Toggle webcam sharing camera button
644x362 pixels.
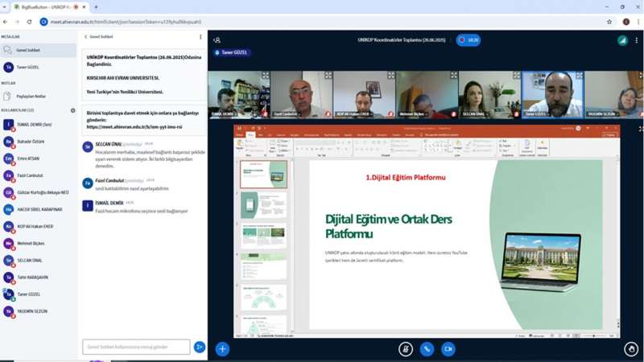click(448, 349)
